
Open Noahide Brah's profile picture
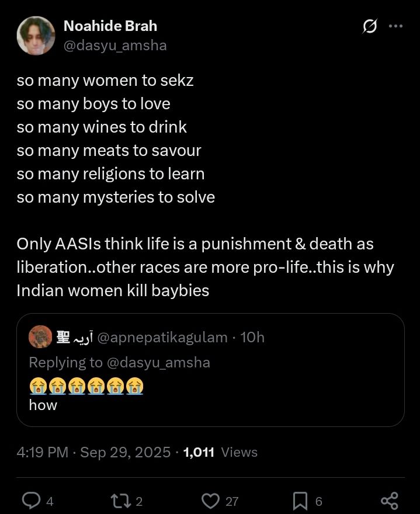click(x=36, y=36)
